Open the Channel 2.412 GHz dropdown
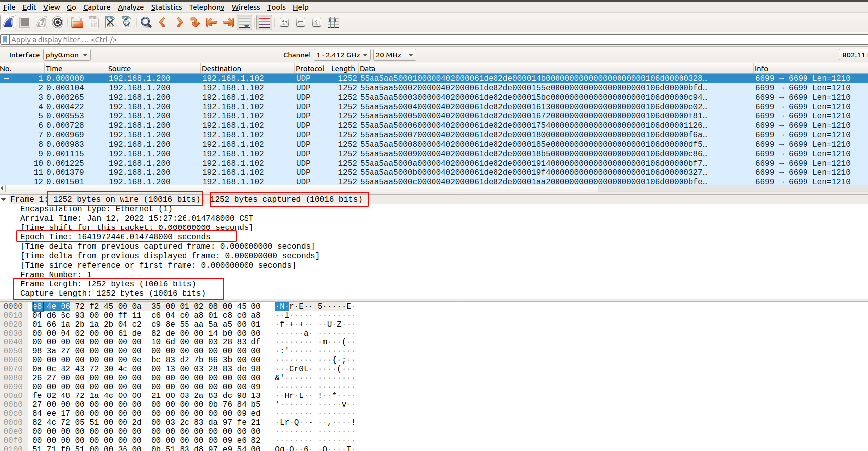 click(x=342, y=55)
